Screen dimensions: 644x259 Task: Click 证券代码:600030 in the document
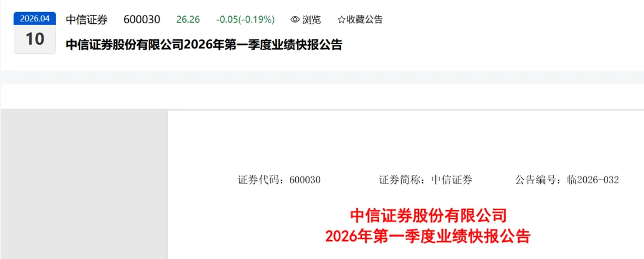279,180
